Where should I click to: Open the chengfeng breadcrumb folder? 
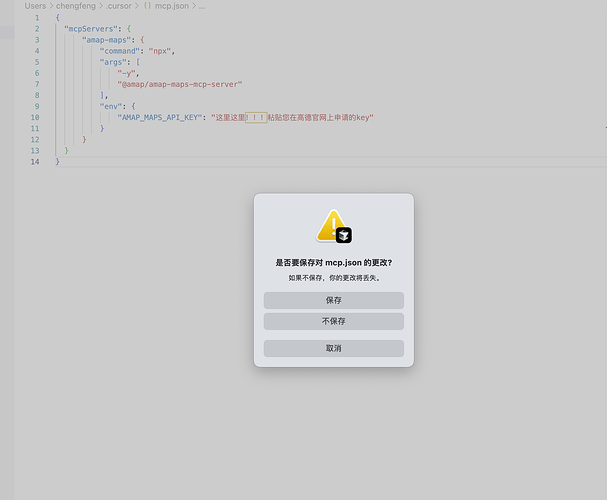coord(75,6)
